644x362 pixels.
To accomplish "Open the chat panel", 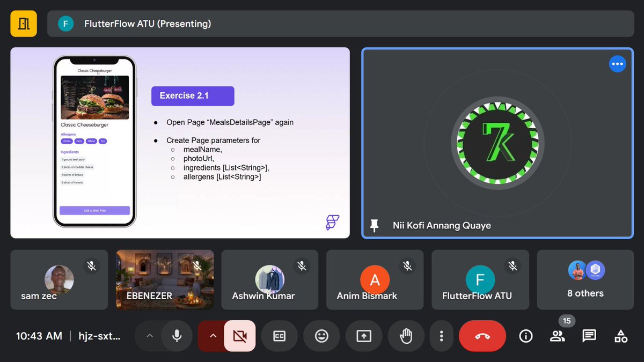I will (x=589, y=336).
